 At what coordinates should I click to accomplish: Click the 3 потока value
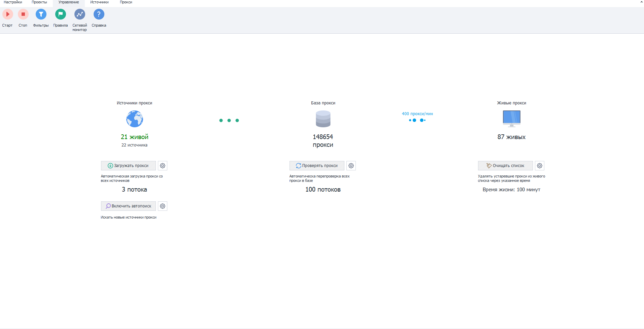[134, 190]
